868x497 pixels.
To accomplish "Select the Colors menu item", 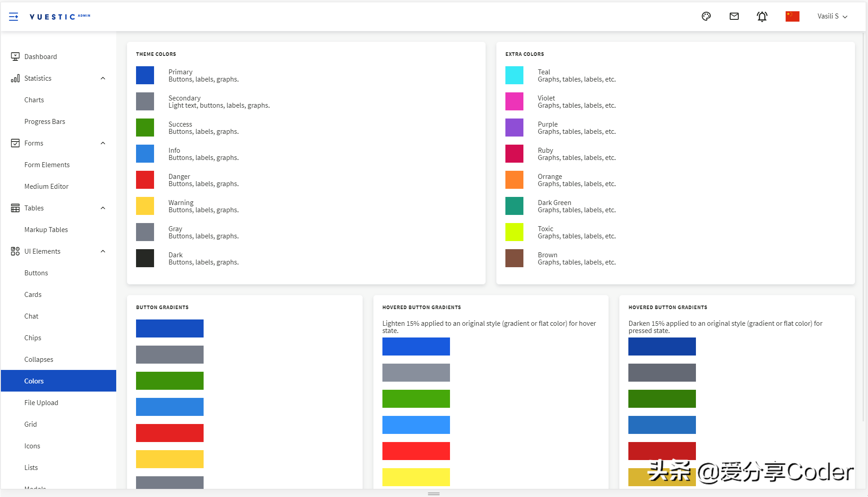I will click(x=33, y=381).
